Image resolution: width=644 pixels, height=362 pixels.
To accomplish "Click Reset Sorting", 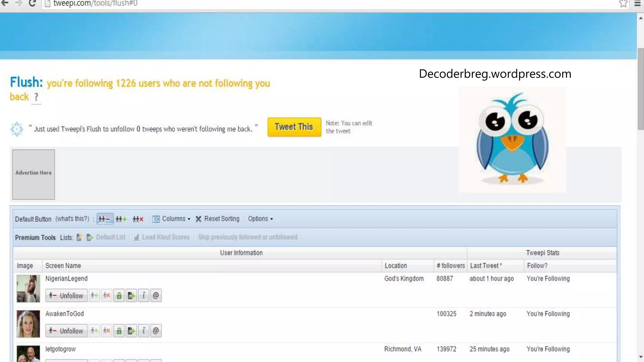I will 217,219.
